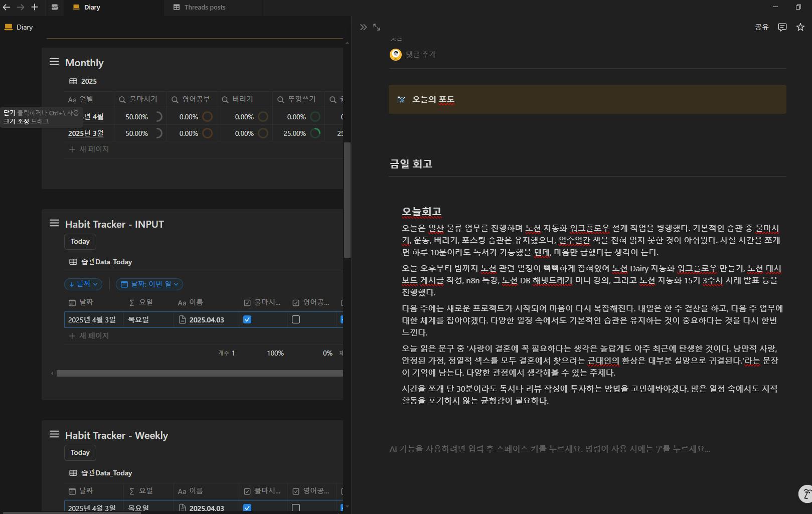This screenshot has width=812, height=514.
Task: Open 영어공부 column header in Monthly table
Action: point(191,99)
